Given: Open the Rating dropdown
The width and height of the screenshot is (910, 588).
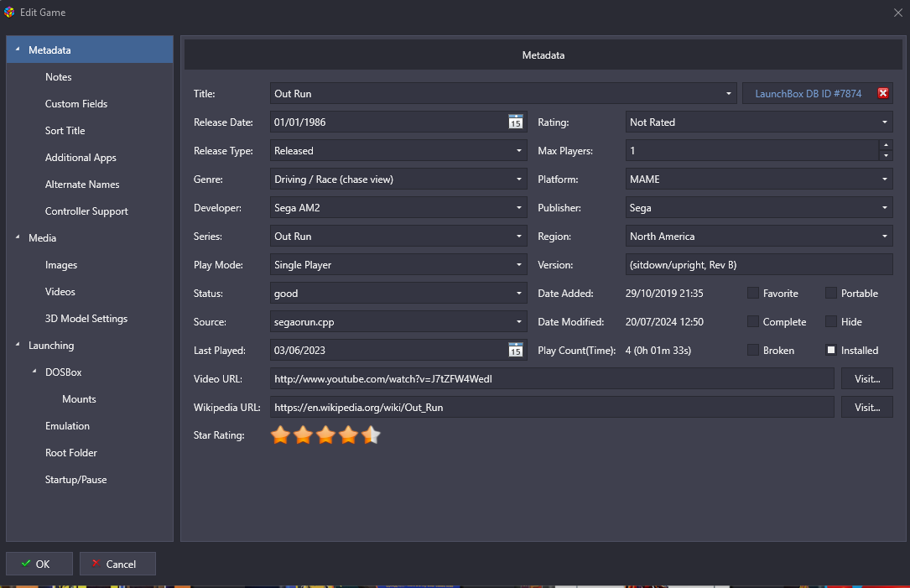Looking at the screenshot, I should point(885,122).
